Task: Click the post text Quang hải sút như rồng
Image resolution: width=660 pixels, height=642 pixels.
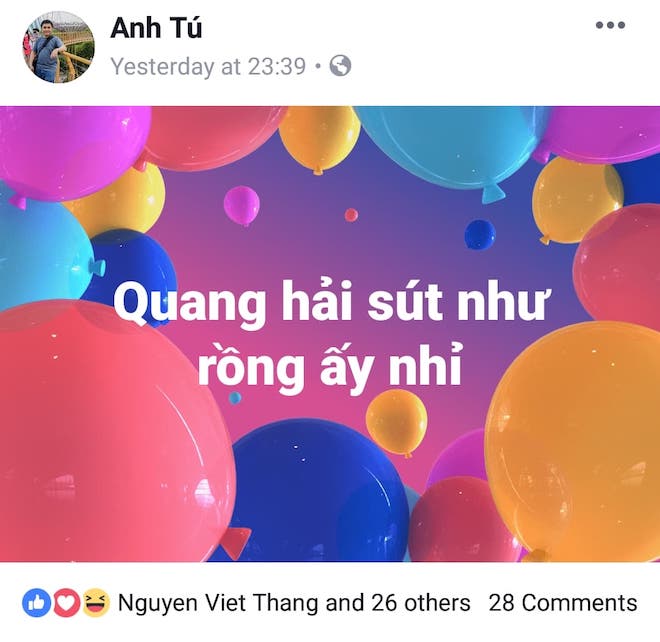Action: [x=330, y=334]
